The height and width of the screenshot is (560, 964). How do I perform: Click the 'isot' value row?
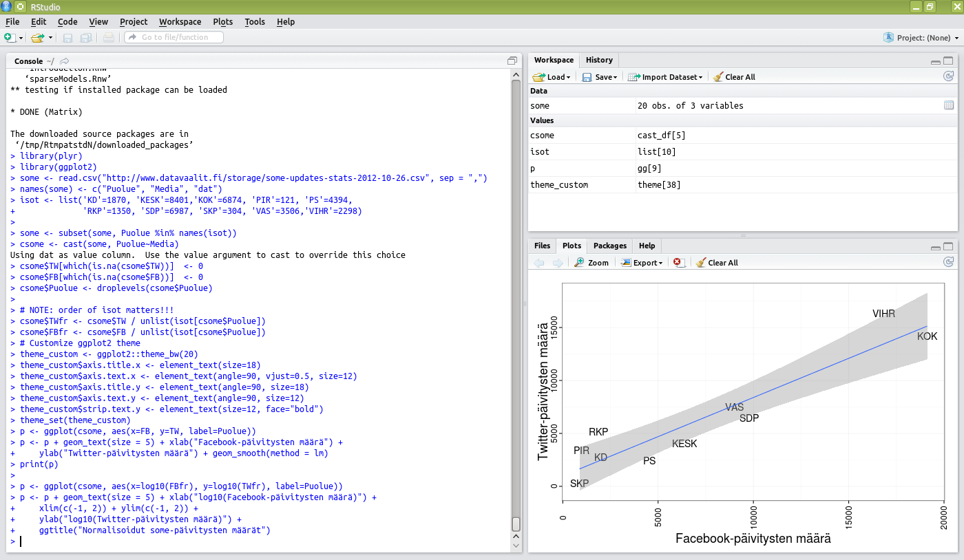pos(743,151)
